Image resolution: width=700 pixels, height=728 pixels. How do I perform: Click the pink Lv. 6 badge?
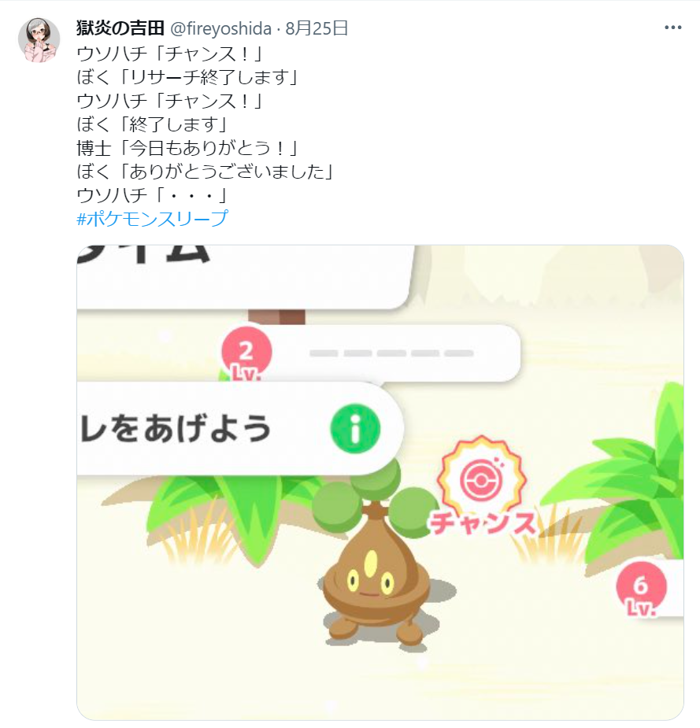pos(641,589)
